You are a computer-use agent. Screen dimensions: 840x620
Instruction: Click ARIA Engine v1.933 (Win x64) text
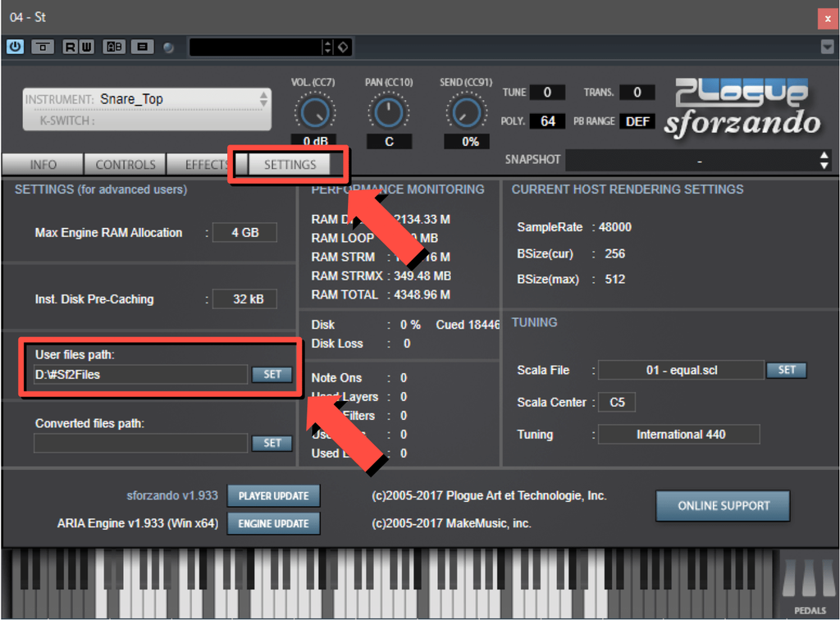pos(138,523)
